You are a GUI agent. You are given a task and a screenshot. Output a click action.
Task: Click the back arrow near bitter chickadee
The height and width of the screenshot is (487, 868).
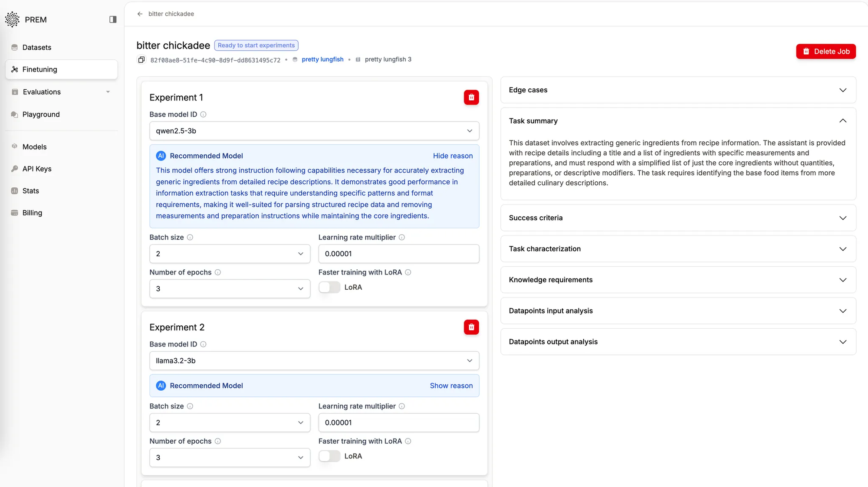pos(139,14)
